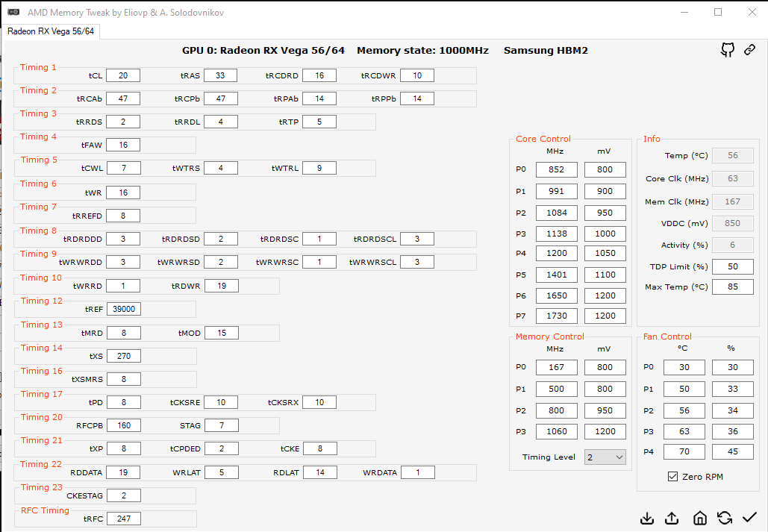
Task: Click the tRDRDSCL value box
Action: [x=417, y=239]
